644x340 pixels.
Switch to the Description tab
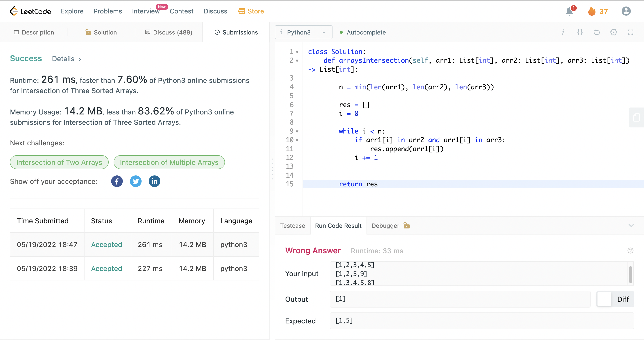point(34,32)
